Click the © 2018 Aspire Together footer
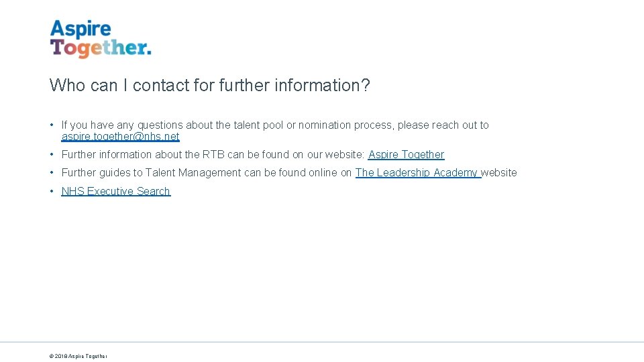The width and height of the screenshot is (644, 362). tap(78, 356)
